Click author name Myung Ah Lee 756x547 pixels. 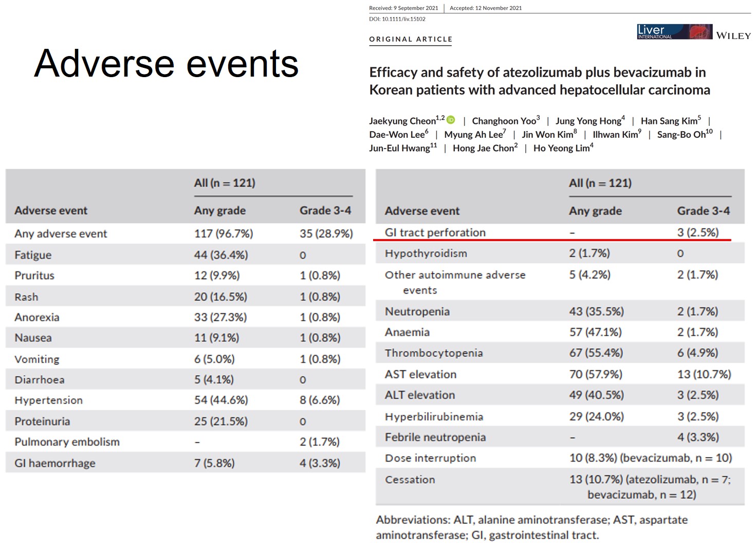coord(475,134)
